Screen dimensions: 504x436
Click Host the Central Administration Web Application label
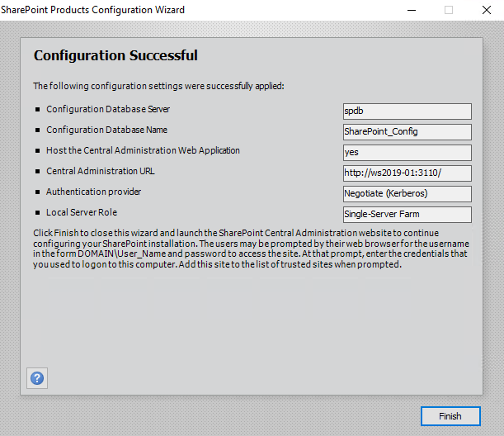pyautogui.click(x=143, y=150)
